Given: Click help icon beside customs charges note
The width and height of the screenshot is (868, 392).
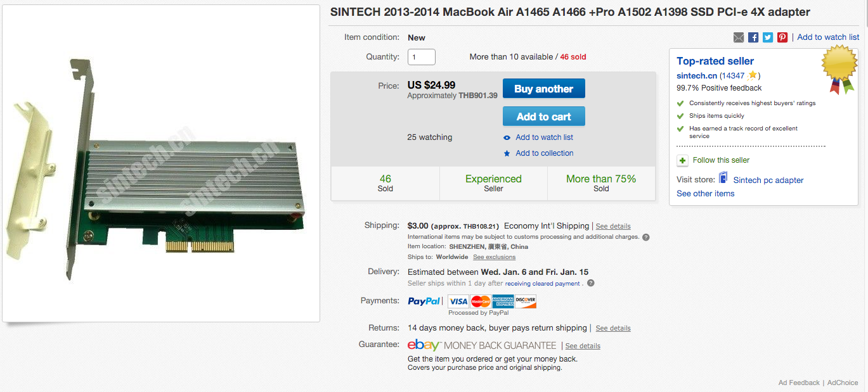Looking at the screenshot, I should point(645,237).
